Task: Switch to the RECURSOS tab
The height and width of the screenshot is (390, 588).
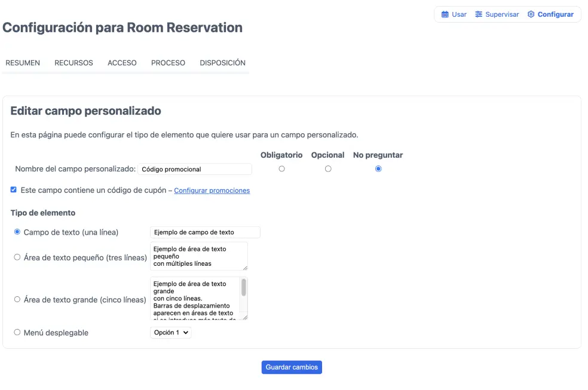Action: pyautogui.click(x=73, y=63)
